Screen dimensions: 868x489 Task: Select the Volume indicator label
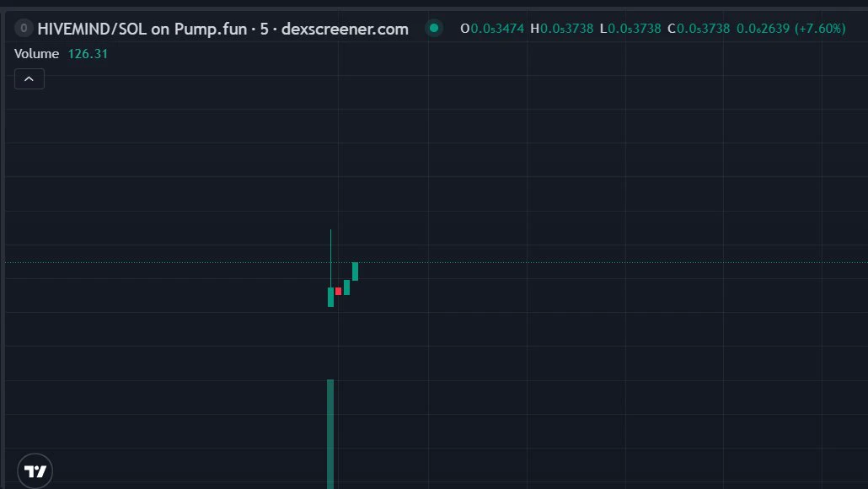[36, 54]
